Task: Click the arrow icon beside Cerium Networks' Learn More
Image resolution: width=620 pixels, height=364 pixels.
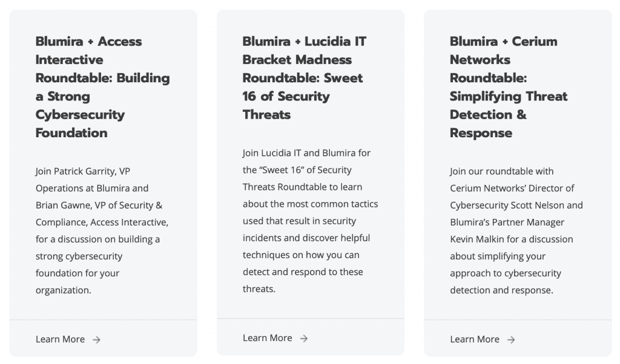Action: 511,340
